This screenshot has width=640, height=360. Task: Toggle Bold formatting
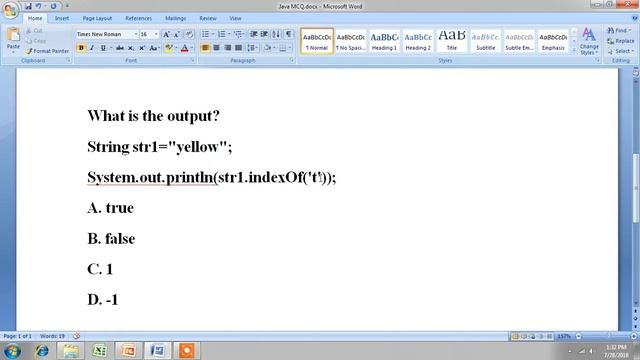[x=81, y=48]
